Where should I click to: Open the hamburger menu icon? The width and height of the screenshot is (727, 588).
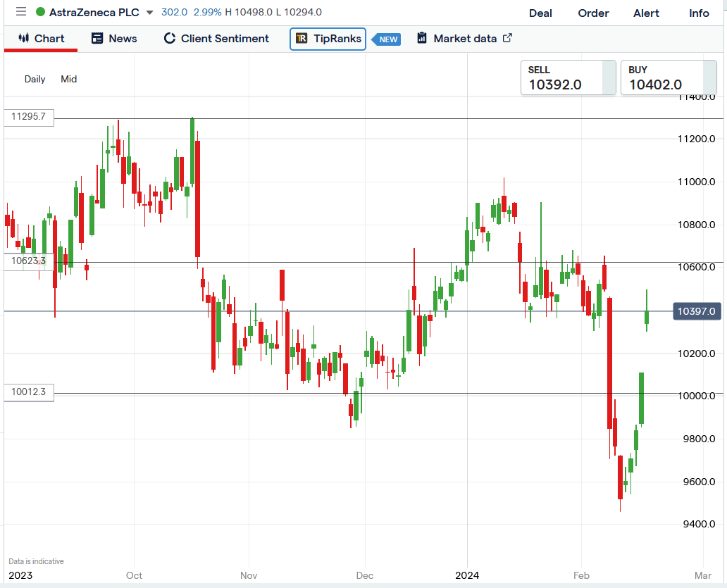(x=21, y=11)
